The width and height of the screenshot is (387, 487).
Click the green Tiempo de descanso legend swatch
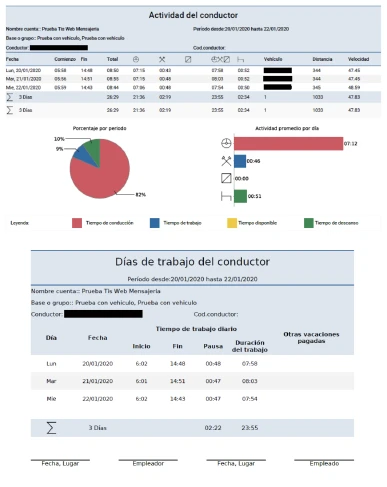309,223
